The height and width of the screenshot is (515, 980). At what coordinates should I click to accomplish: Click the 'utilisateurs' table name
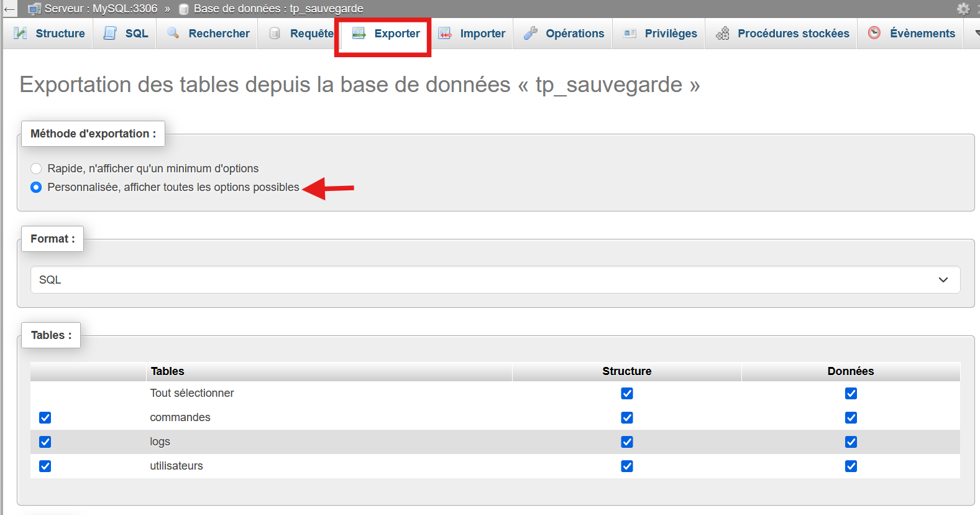pos(176,466)
